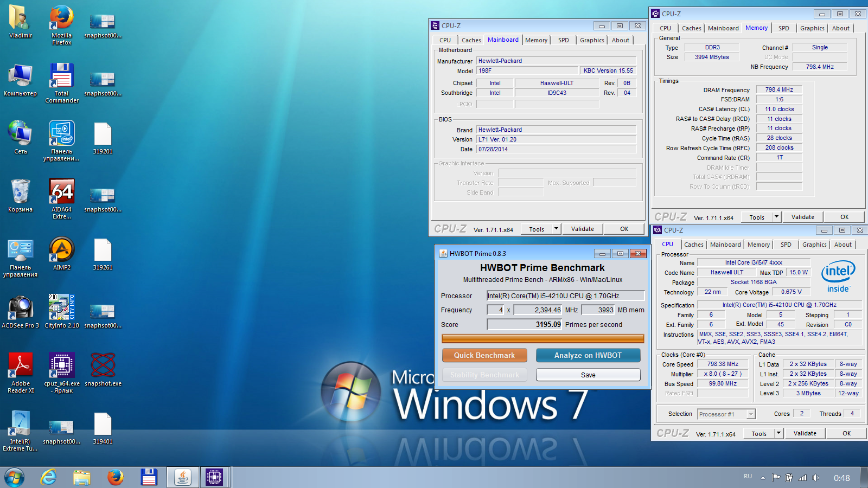
Task: Open Adobe Reader XI shortcut
Action: 20,373
